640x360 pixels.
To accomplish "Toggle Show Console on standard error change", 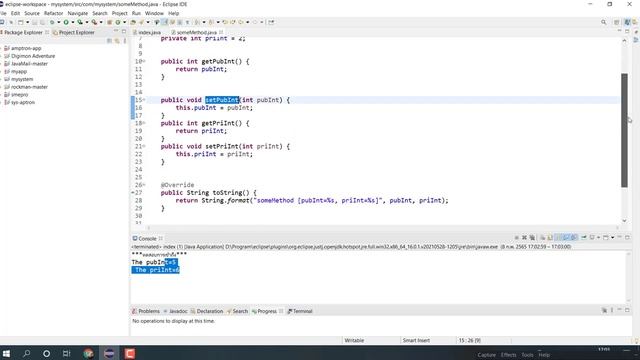I will [573, 237].
